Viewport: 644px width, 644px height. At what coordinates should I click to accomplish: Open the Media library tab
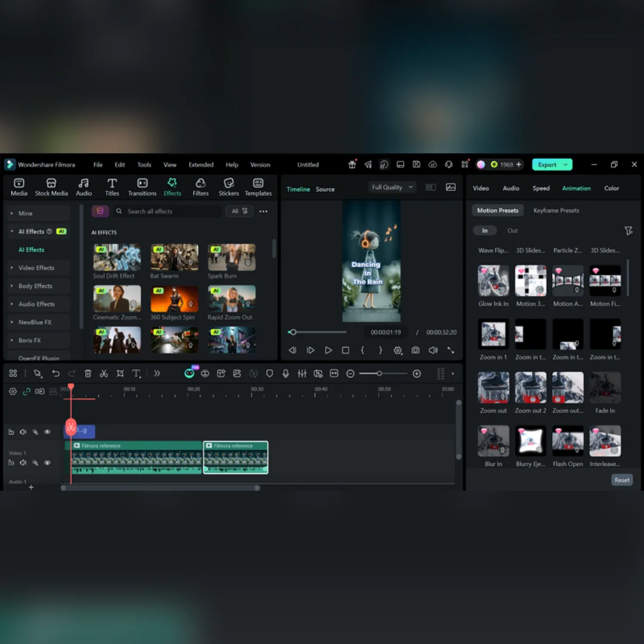[19, 187]
